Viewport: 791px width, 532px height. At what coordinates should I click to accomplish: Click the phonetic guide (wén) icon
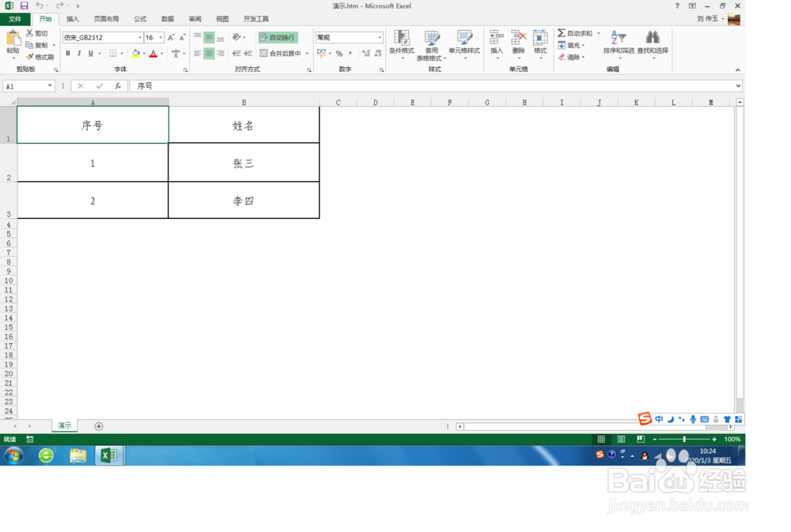point(176,53)
